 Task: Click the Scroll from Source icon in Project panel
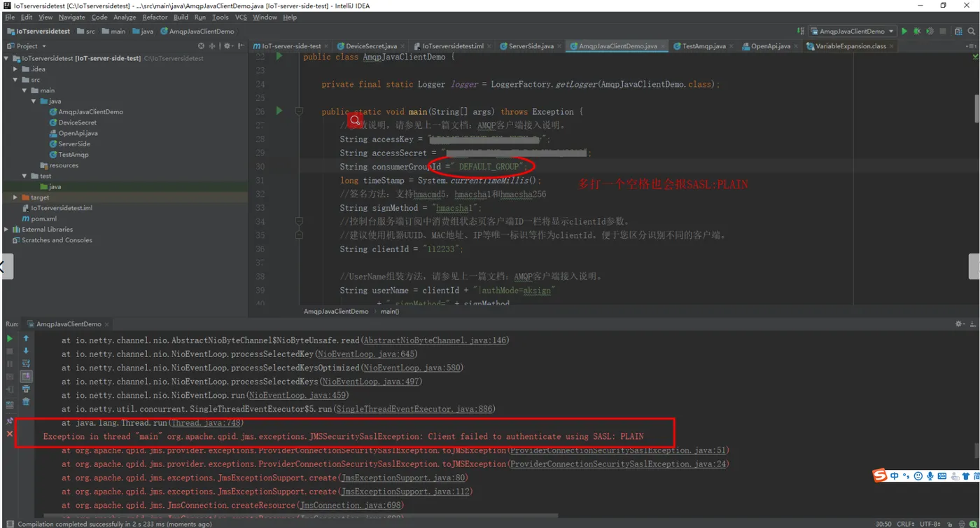coord(202,46)
